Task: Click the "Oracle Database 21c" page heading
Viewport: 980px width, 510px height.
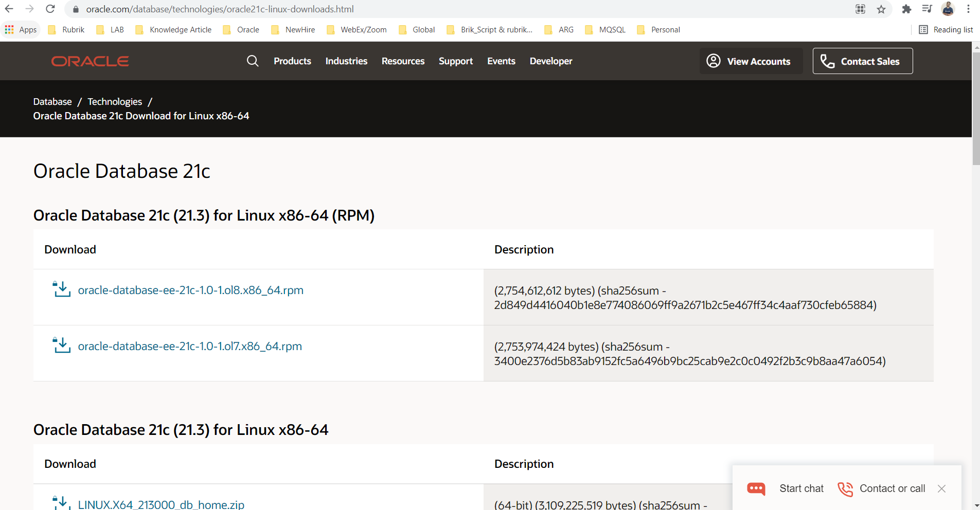Action: tap(122, 171)
